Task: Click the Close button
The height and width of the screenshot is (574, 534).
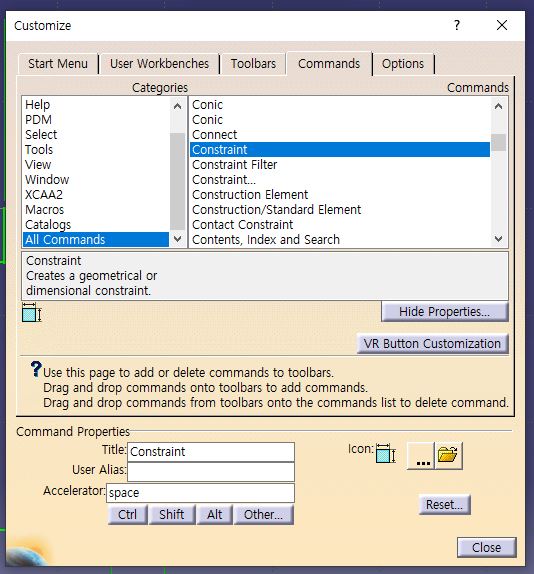Action: 486,547
